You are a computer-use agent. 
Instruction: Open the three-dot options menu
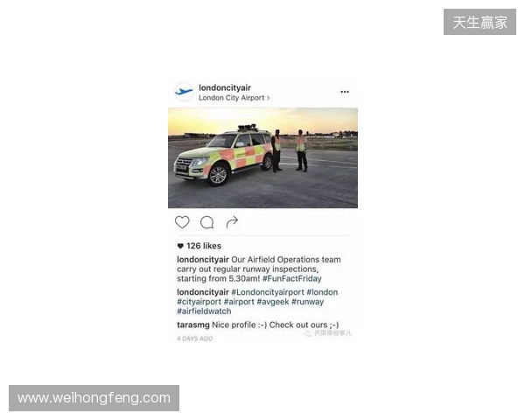pyautogui.click(x=345, y=91)
